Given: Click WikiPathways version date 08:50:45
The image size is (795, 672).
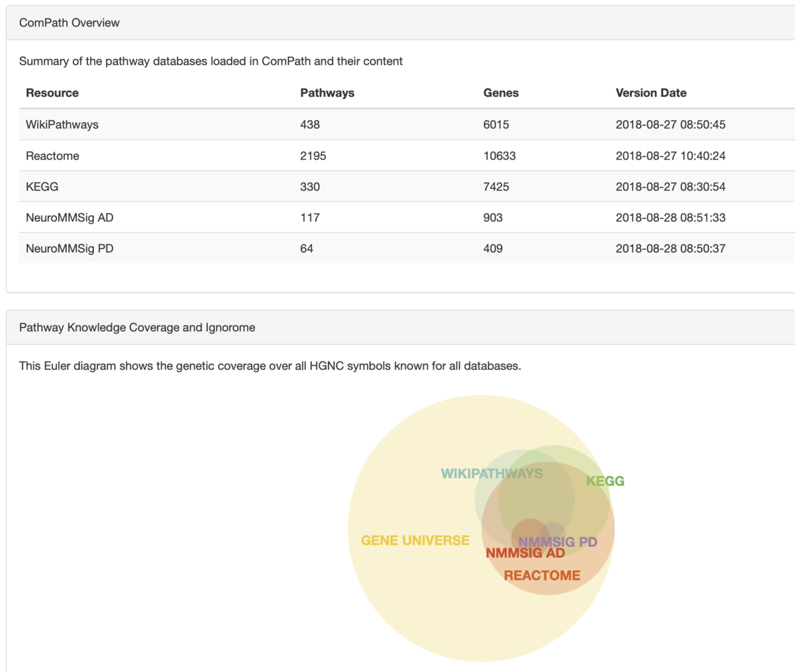Looking at the screenshot, I should 670,125.
